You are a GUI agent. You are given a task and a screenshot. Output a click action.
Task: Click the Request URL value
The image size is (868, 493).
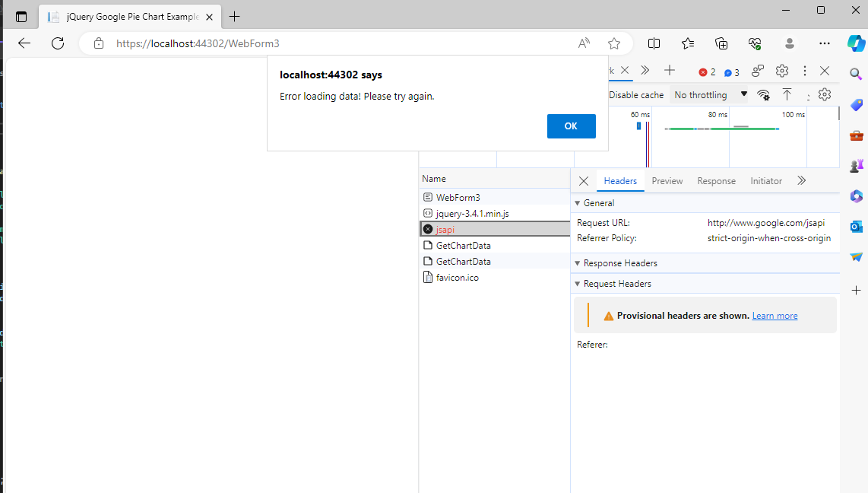click(x=765, y=223)
